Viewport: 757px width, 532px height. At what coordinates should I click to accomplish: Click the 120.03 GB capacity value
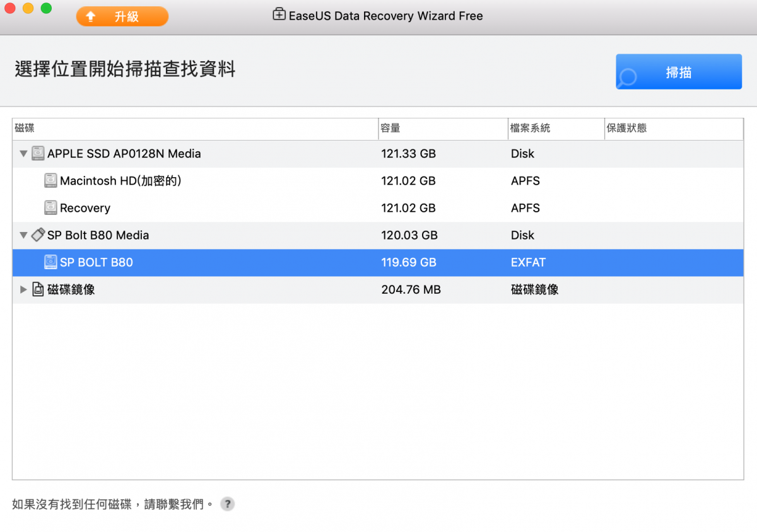click(409, 235)
